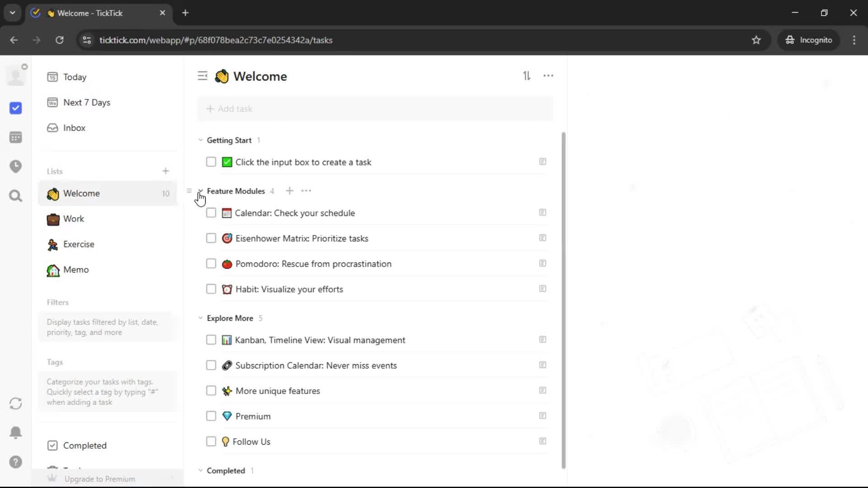Click the Sync icon in left rail

(x=15, y=404)
